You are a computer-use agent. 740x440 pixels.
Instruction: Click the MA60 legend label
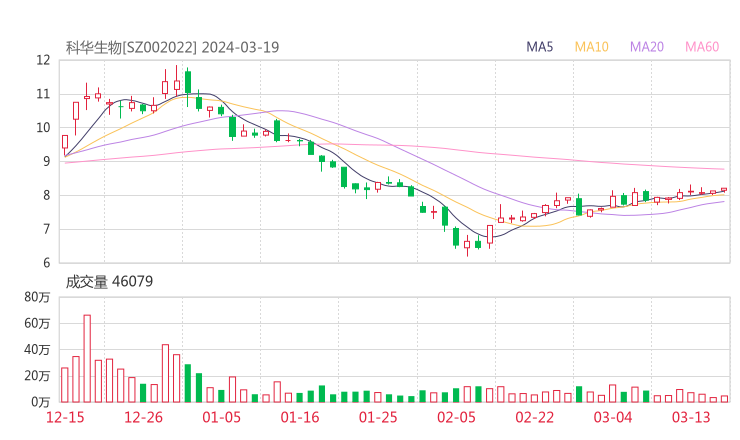702,47
